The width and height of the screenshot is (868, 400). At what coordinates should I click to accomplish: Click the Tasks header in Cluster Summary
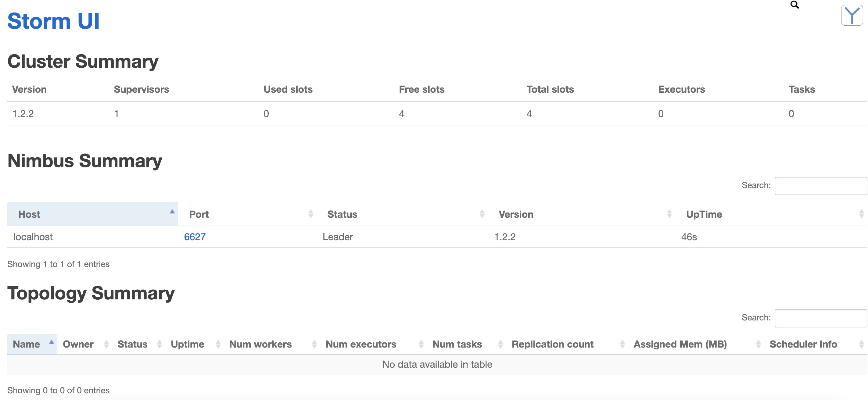[x=802, y=89]
